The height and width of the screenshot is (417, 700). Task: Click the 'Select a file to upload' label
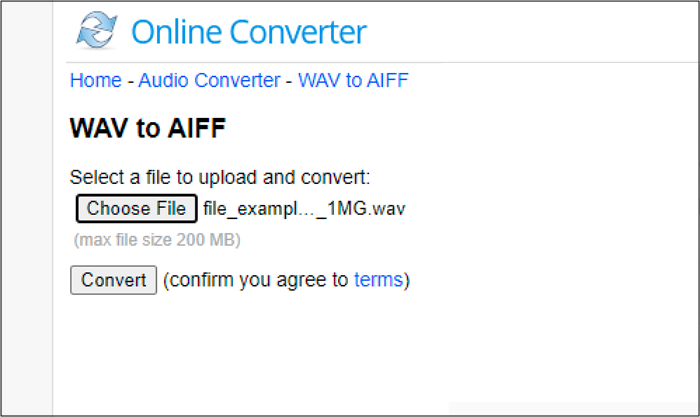tap(220, 178)
